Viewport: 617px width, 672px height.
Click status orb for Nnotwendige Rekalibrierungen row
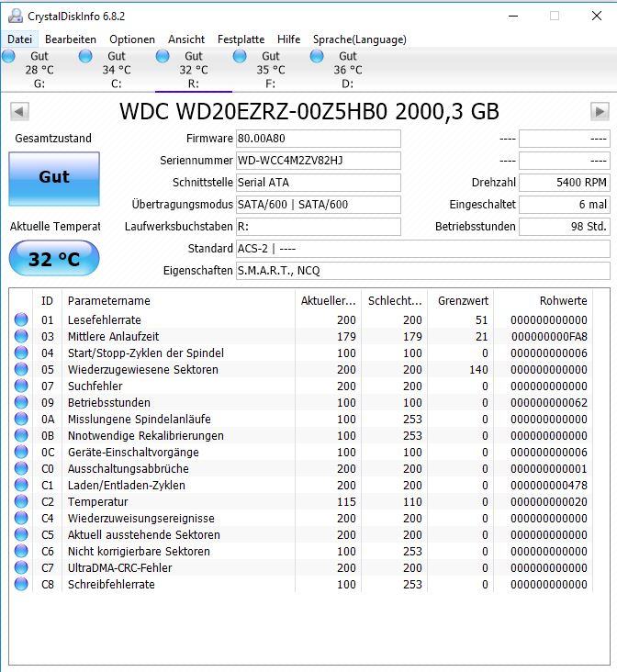tap(21, 435)
